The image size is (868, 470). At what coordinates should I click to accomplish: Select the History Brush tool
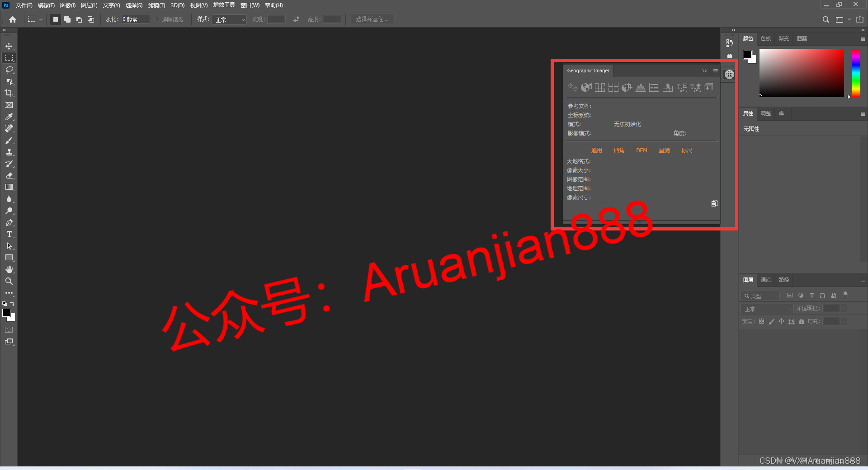tap(9, 164)
